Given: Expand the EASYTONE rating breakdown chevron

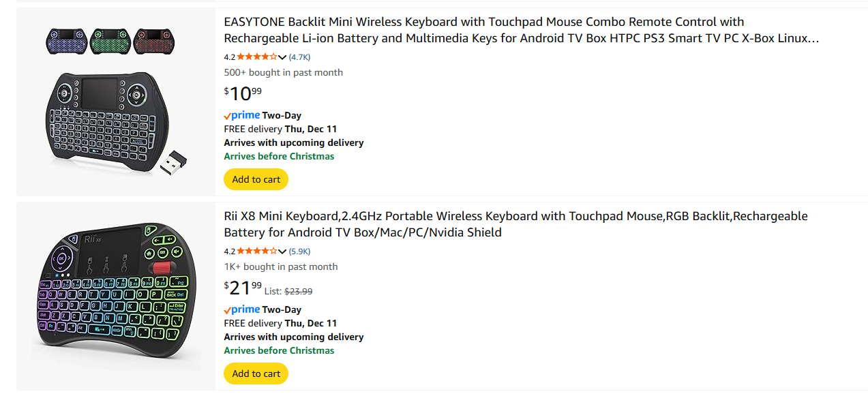Looking at the screenshot, I should tap(282, 57).
